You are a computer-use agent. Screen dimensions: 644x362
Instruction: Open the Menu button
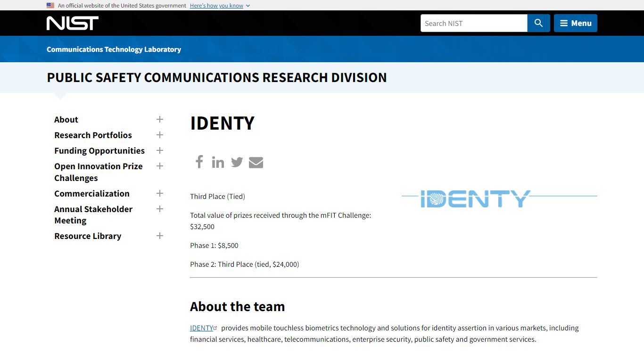click(x=576, y=23)
